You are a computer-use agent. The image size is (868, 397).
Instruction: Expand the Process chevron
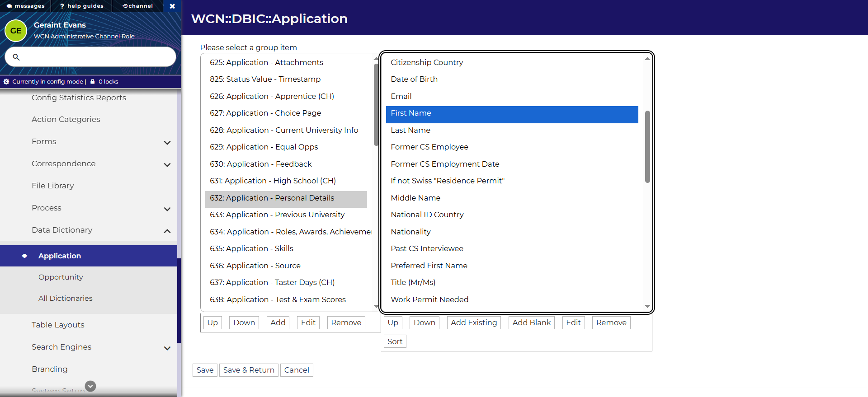[x=167, y=209]
